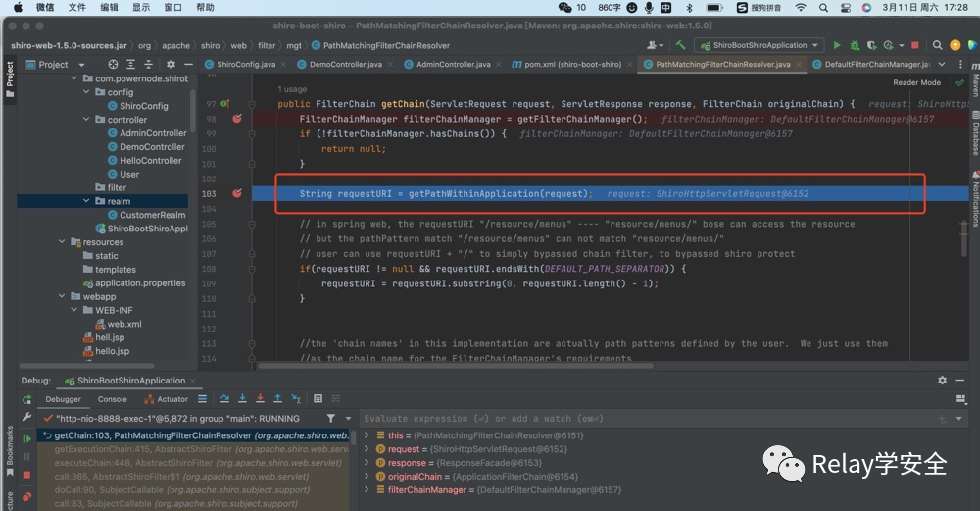Collapse the controller folder in the tree

point(86,119)
